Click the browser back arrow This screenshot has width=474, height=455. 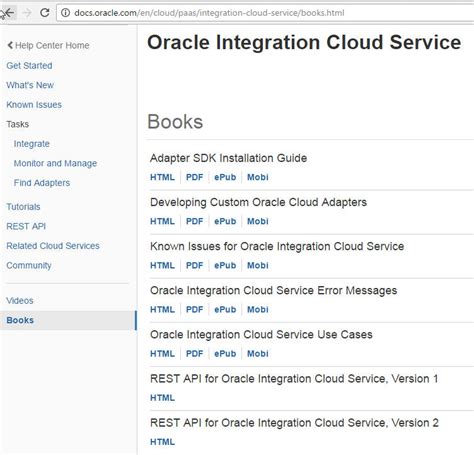tap(9, 13)
